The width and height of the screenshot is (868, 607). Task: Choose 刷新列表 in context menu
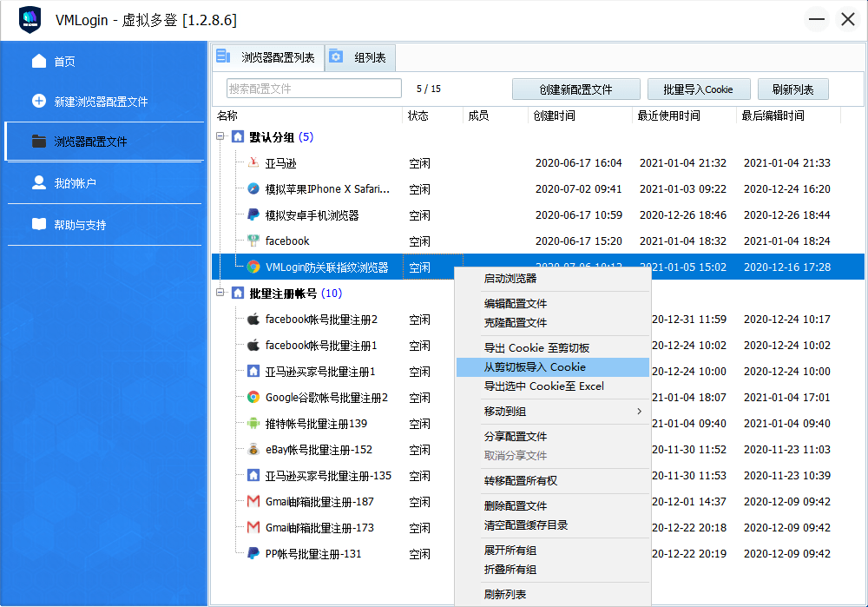[552, 594]
